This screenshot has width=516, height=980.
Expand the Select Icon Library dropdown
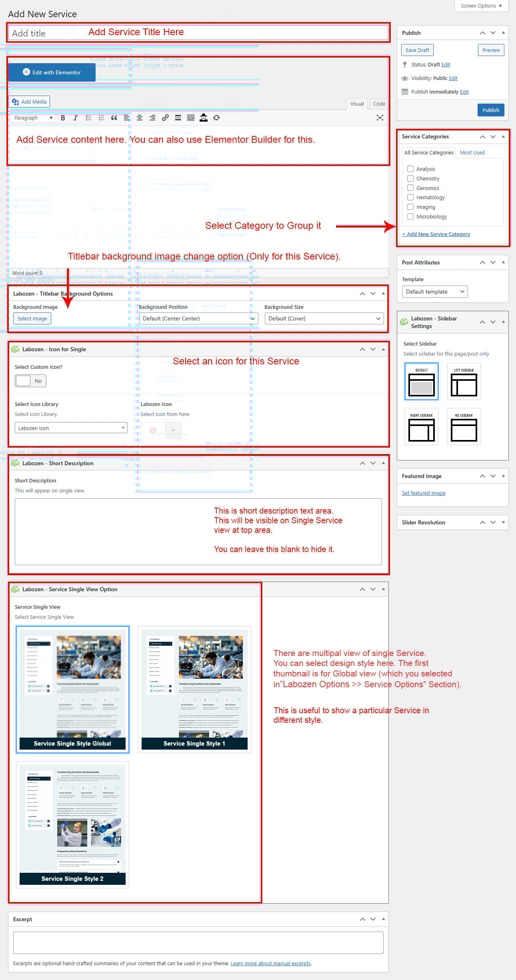(x=71, y=428)
